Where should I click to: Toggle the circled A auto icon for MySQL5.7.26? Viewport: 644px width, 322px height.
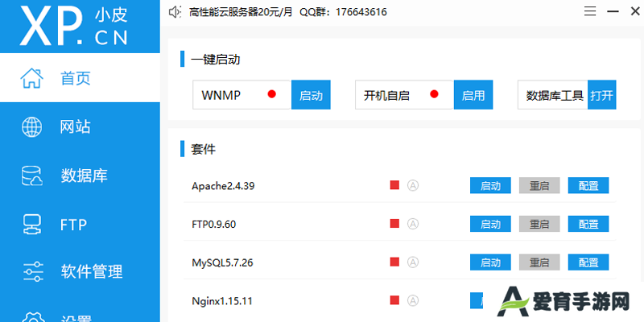tap(413, 262)
